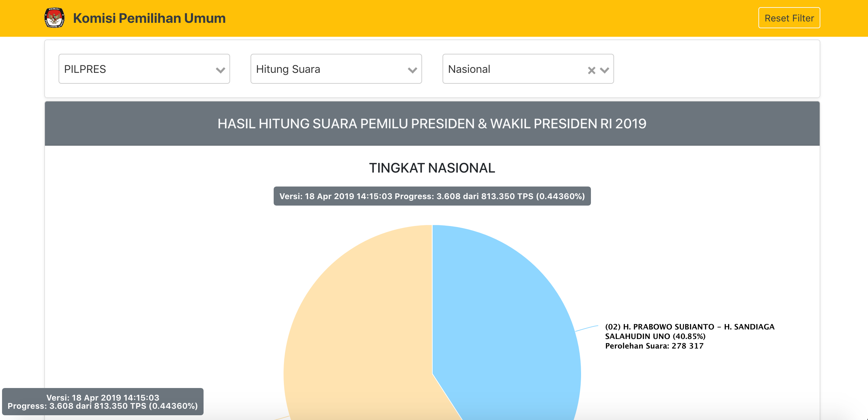The image size is (868, 420).
Task: Click the Nasional text in region field
Action: (469, 69)
